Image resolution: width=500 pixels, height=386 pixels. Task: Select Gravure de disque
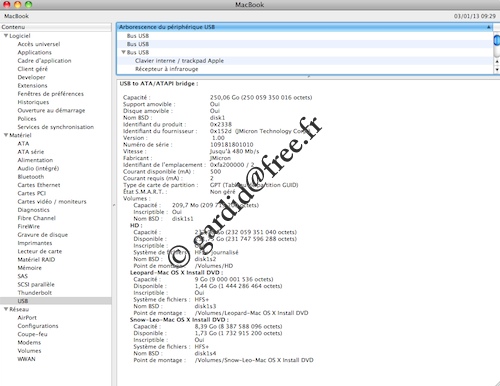tap(42, 235)
